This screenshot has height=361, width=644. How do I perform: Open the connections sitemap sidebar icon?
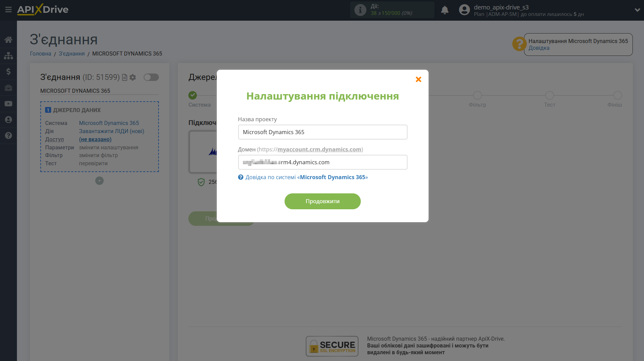click(8, 56)
